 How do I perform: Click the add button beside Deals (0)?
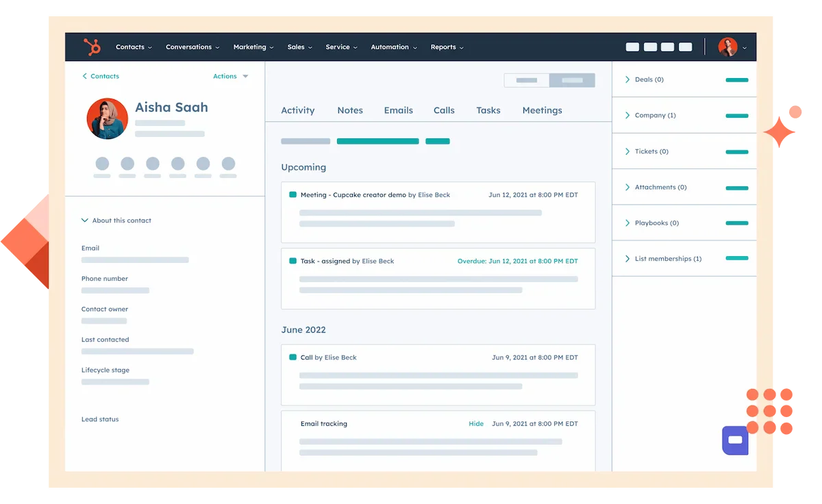point(737,80)
